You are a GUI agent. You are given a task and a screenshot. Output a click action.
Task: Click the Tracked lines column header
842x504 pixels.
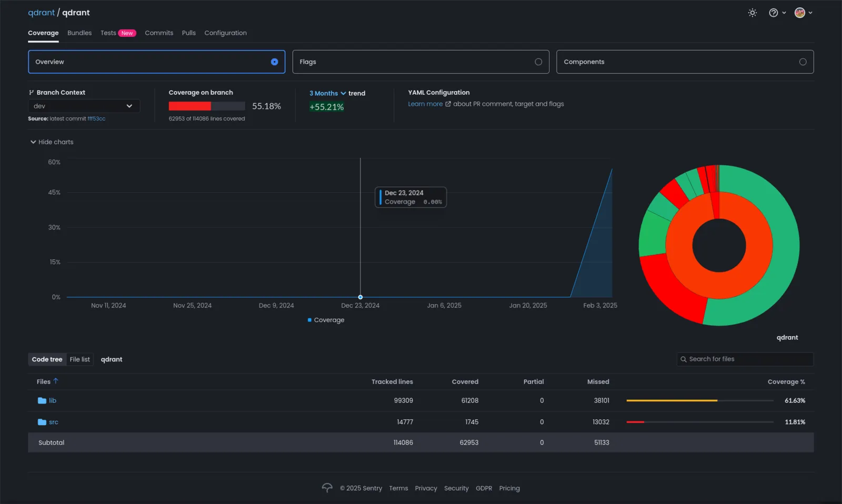tap(392, 382)
